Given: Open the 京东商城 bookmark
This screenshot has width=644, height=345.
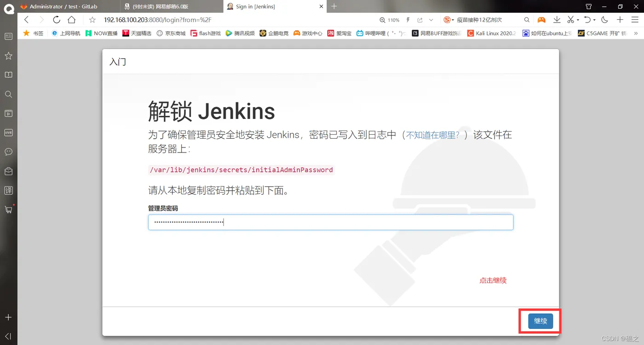Looking at the screenshot, I should click(171, 33).
